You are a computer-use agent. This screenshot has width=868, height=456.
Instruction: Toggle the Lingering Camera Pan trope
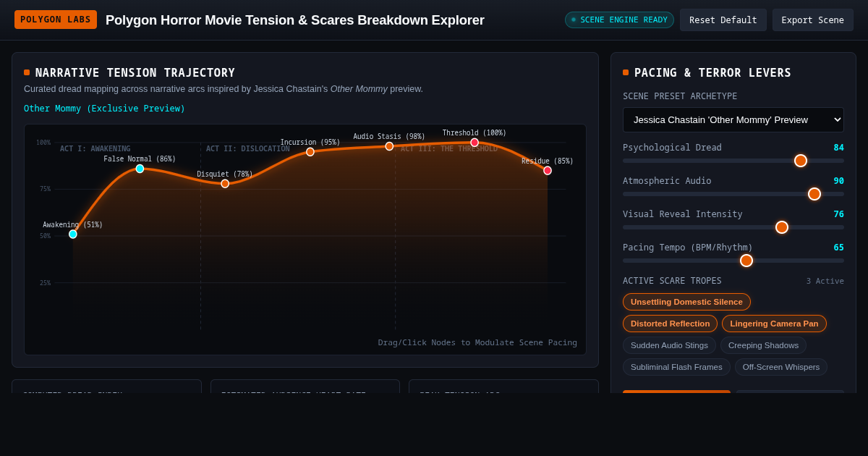click(774, 324)
